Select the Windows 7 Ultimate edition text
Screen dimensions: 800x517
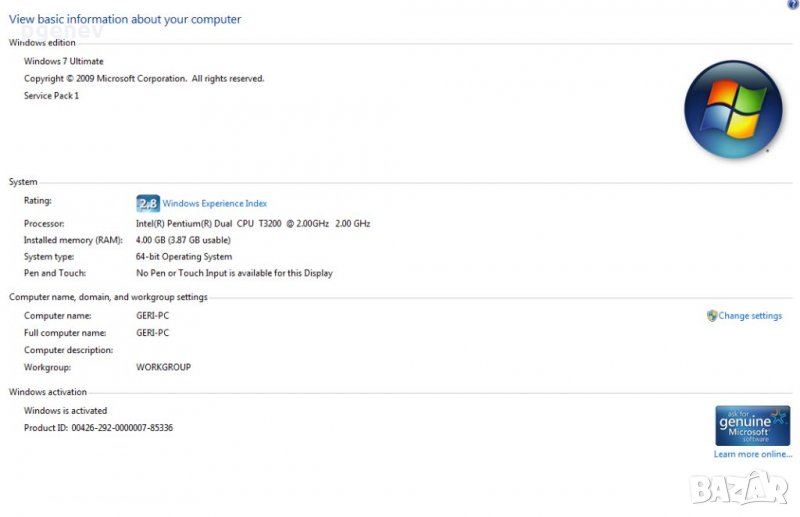pyautogui.click(x=63, y=61)
